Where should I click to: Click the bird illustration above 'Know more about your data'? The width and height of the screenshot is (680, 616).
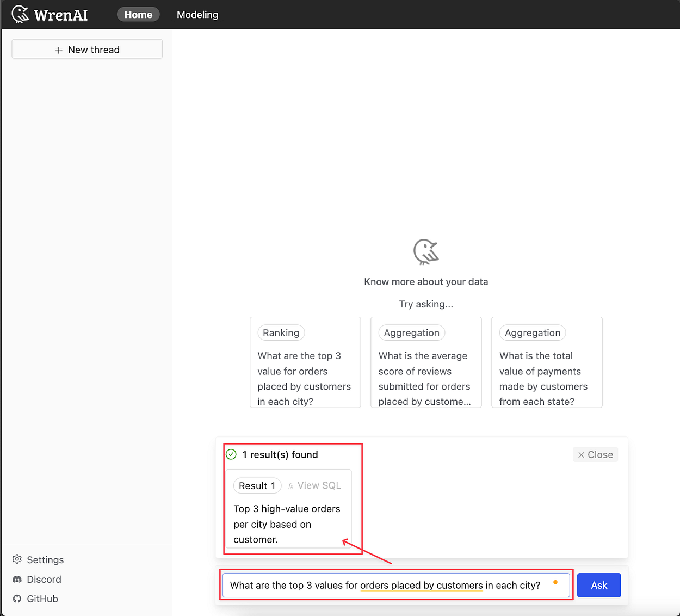click(426, 252)
